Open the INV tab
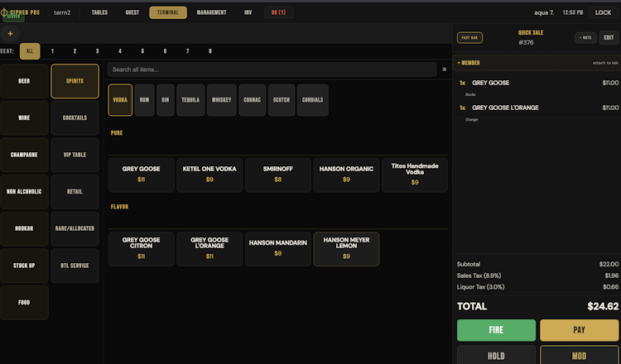 point(248,12)
